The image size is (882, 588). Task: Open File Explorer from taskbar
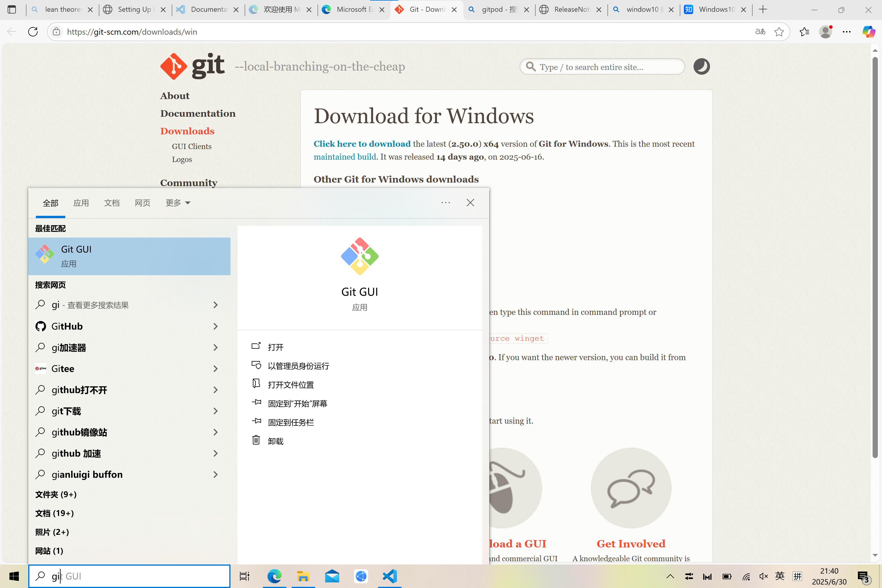[x=303, y=576]
